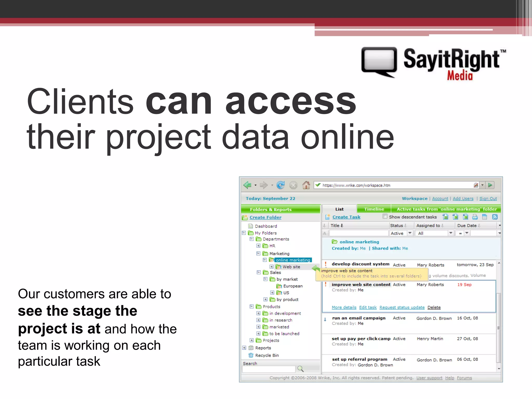This screenshot has width=532, height=399.
Task: Click the Sign Out link
Action: [x=488, y=198]
